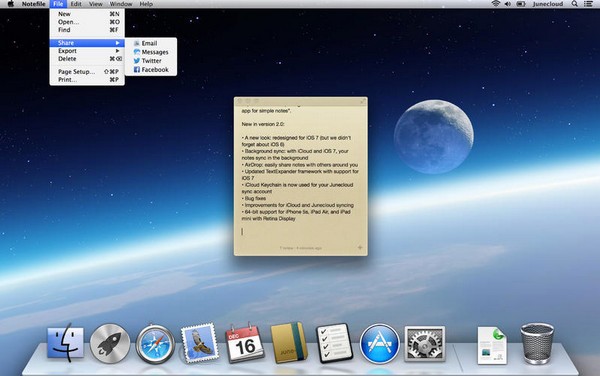Image resolution: width=600 pixels, height=376 pixels.
Task: Choose Print… from the File menu
Action: (x=87, y=80)
